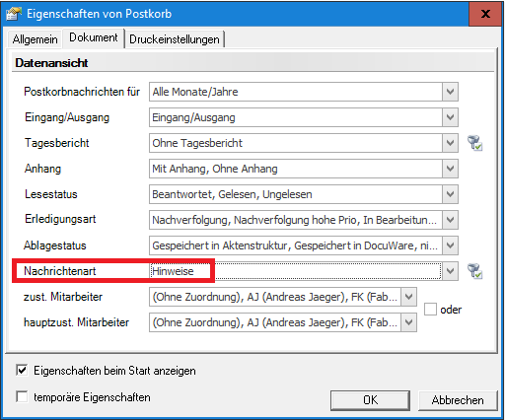The height and width of the screenshot is (420, 505).
Task: Confirm with the OK button
Action: coord(370,400)
